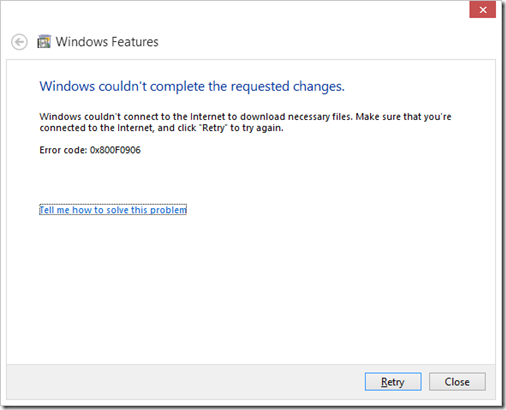Click the Close button in the footer
Image resolution: width=506 pixels, height=410 pixels.
click(457, 382)
